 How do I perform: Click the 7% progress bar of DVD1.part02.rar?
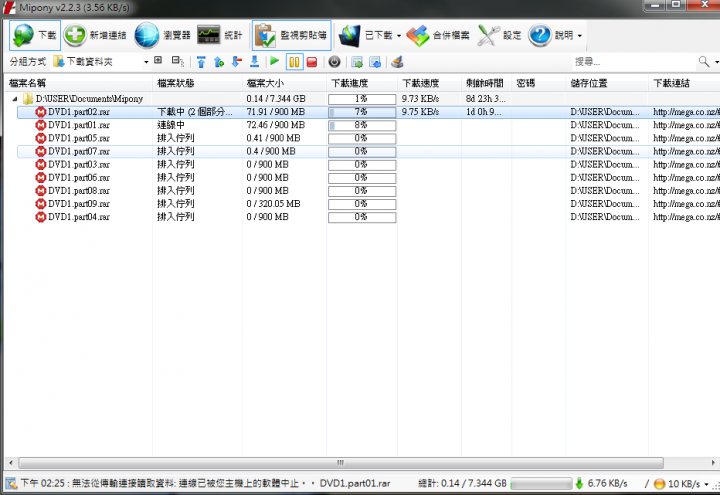[x=362, y=112]
